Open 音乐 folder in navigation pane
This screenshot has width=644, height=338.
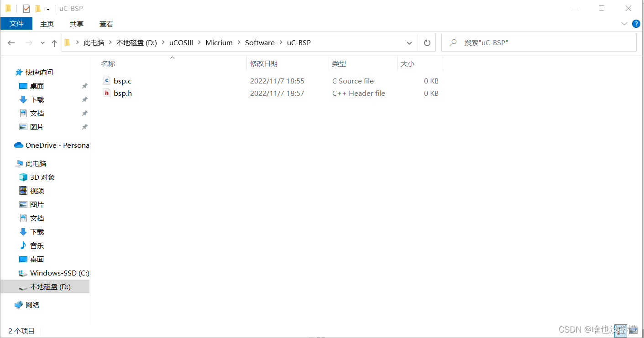[37, 245]
